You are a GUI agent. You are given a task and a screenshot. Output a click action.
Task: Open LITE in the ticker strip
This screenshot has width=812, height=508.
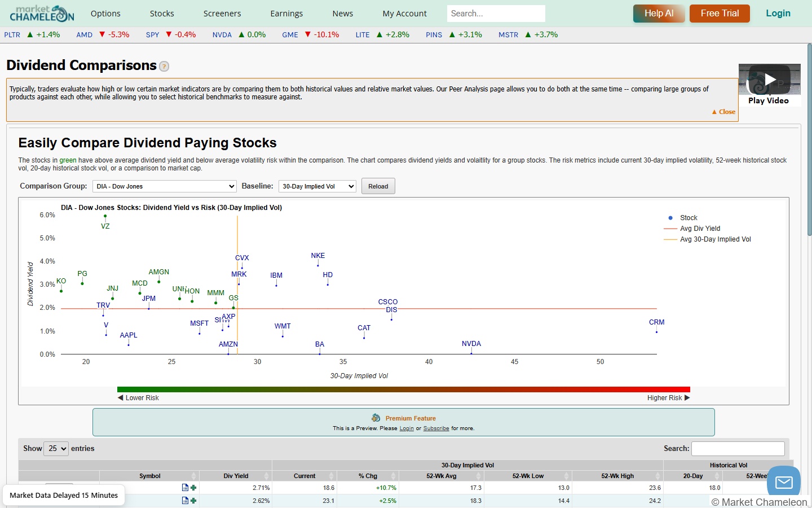(363, 35)
